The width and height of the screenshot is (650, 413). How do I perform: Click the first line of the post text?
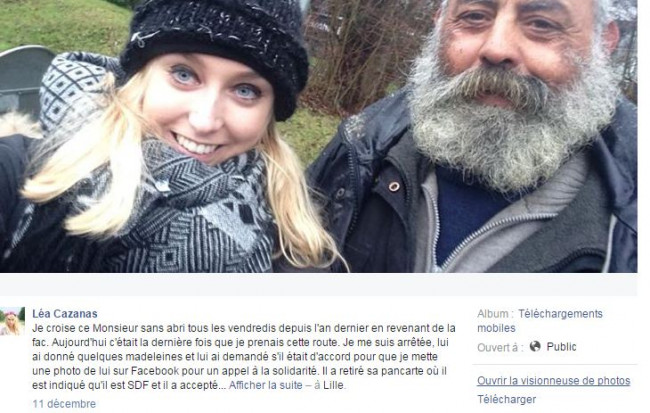(x=244, y=328)
